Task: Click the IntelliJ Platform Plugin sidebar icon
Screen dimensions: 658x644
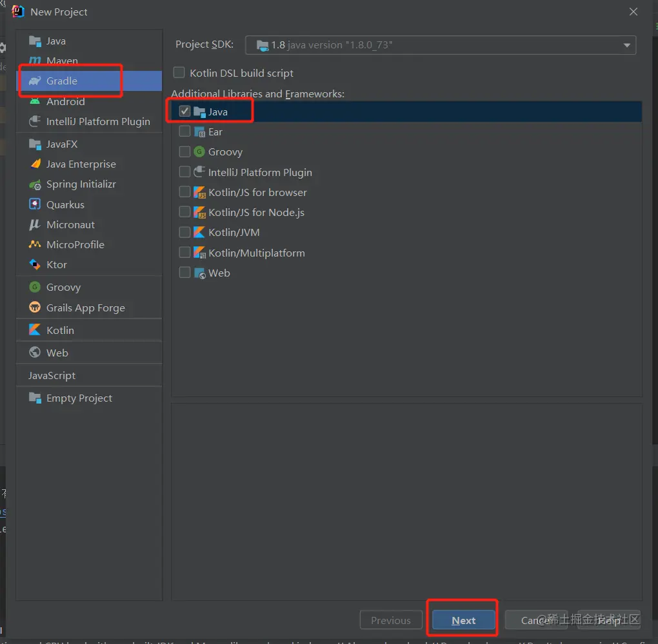Action: click(35, 122)
